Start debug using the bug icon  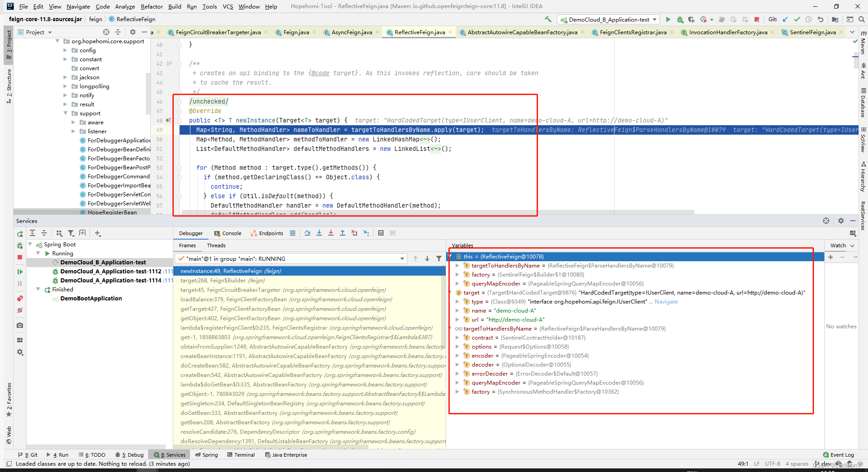point(680,19)
